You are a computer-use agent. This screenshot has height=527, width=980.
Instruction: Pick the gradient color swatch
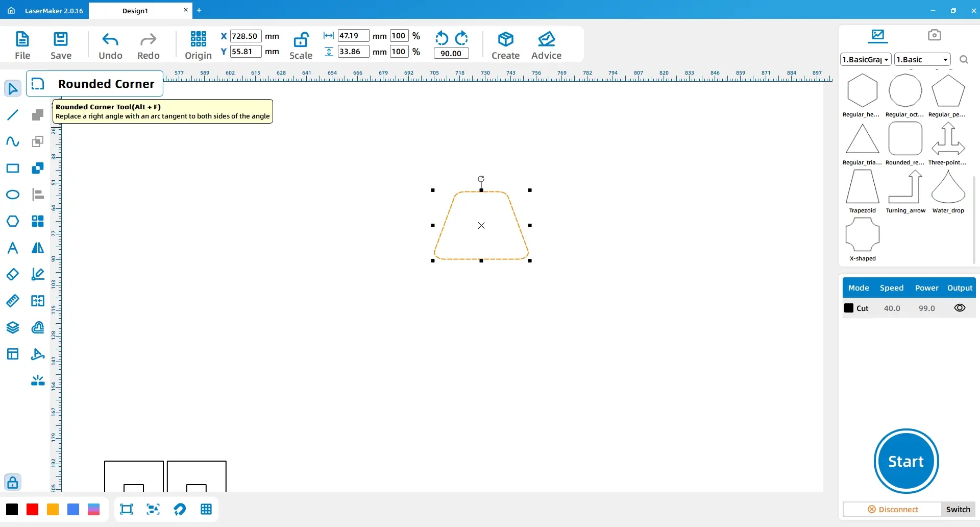click(93, 509)
